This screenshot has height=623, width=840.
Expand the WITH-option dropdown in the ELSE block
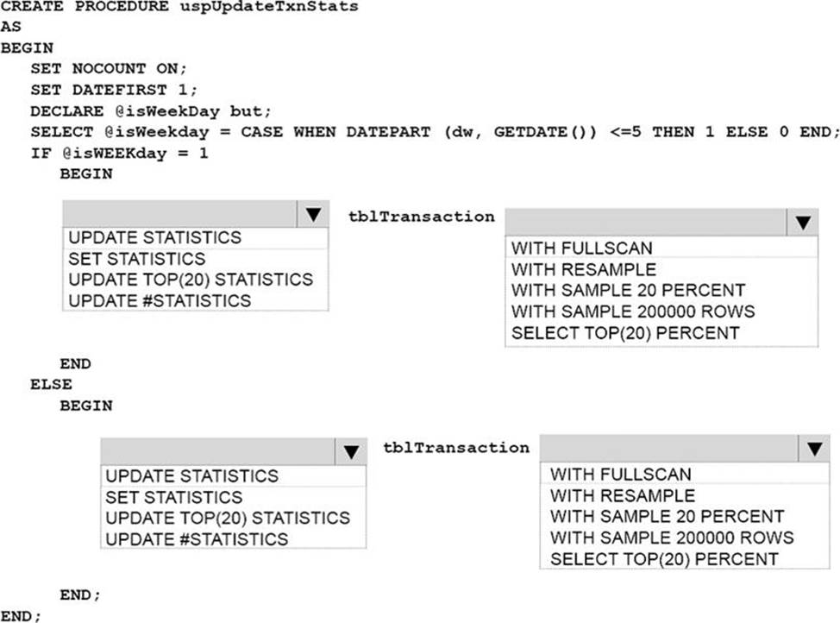[813, 448]
